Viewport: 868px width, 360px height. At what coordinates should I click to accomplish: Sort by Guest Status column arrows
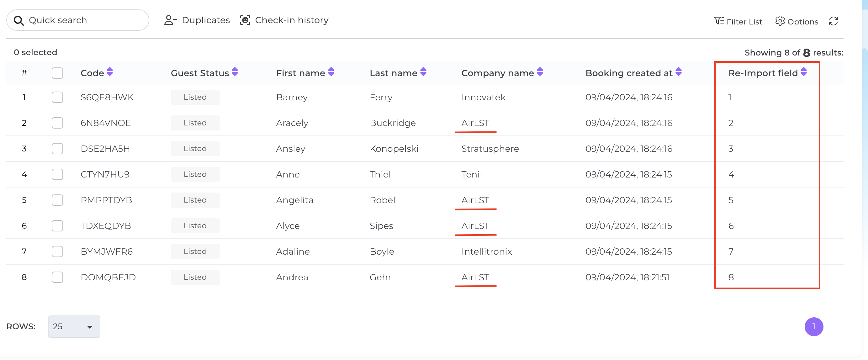pyautogui.click(x=235, y=72)
